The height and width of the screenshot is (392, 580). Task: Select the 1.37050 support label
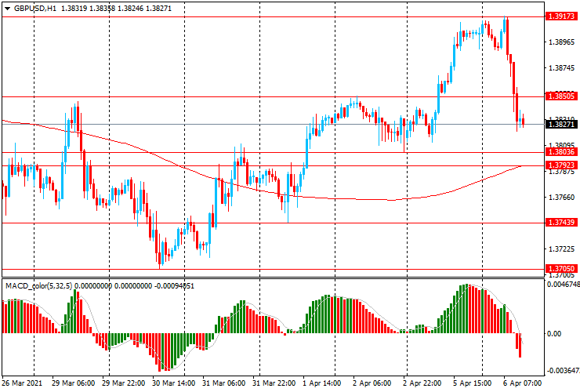coord(561,269)
